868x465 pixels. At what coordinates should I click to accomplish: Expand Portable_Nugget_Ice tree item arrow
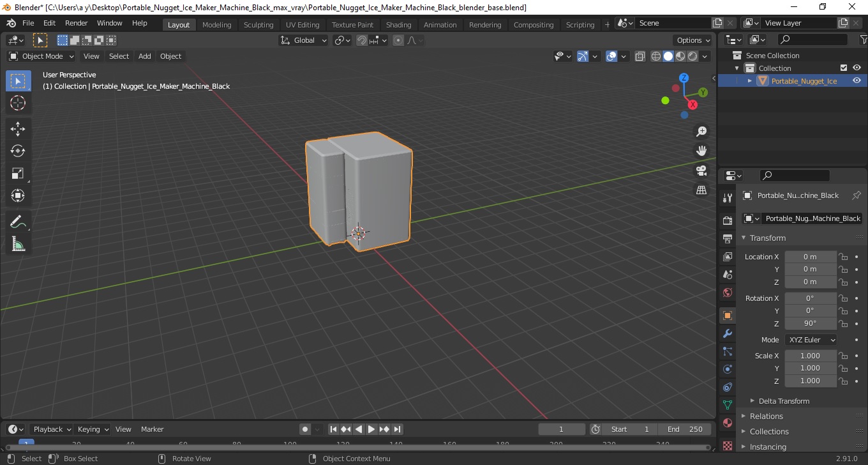[750, 80]
